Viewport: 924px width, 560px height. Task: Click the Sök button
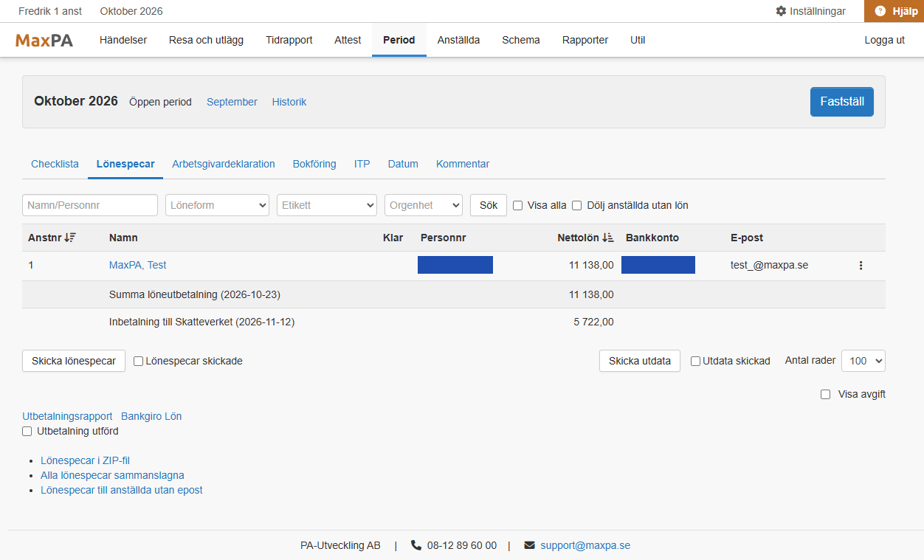(489, 205)
